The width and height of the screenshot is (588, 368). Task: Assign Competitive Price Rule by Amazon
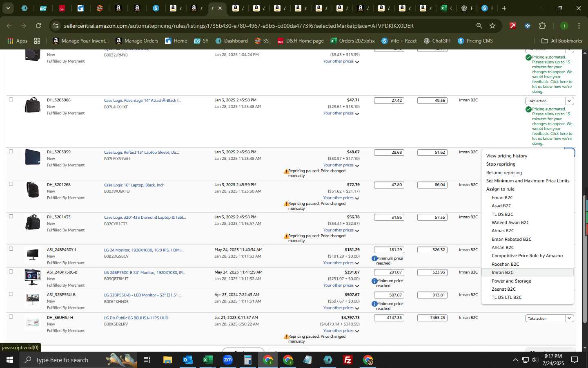(x=527, y=256)
